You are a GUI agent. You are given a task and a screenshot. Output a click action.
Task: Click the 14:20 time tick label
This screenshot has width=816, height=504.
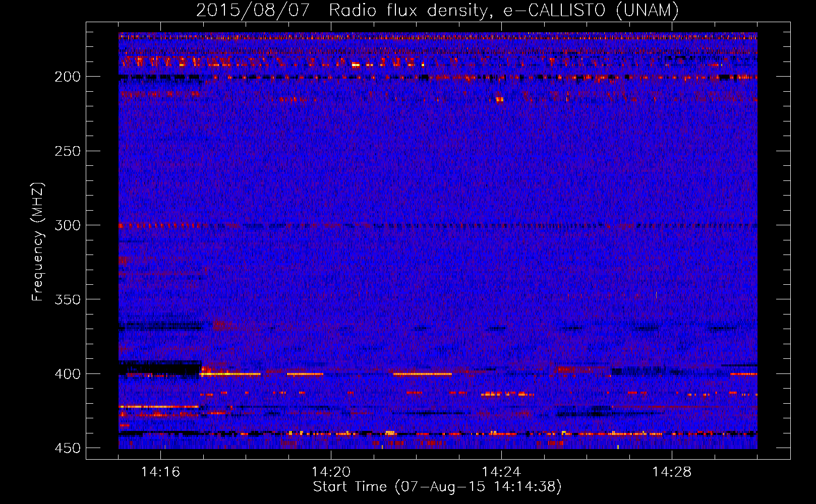tap(331, 472)
